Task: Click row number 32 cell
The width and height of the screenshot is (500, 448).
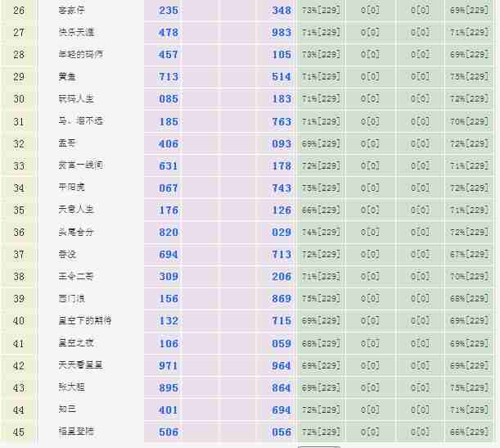Action: coord(19,143)
